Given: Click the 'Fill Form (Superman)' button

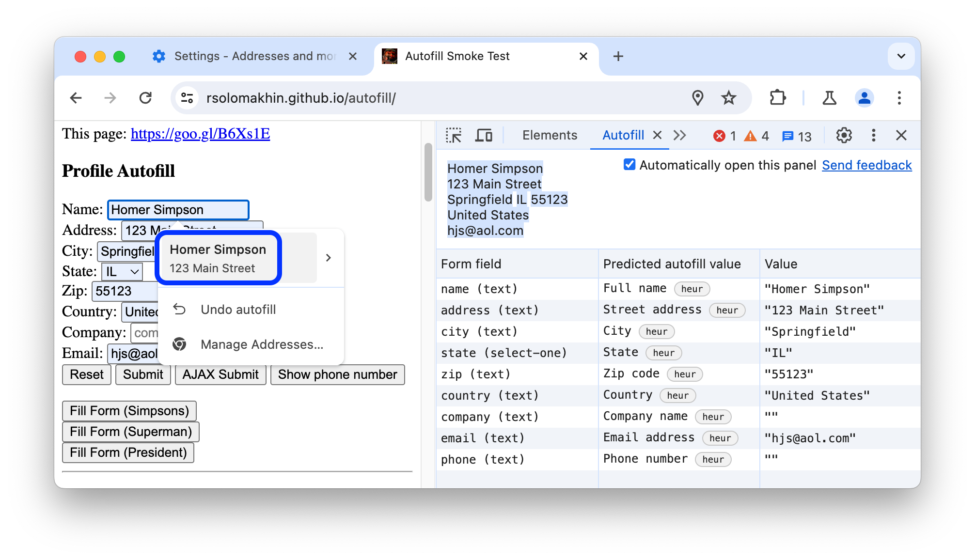Looking at the screenshot, I should [x=130, y=431].
